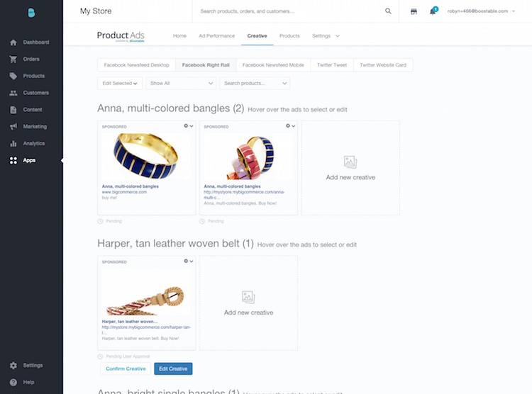Open the Products tag icon in sidebar
The image size is (532, 394).
click(x=13, y=76)
